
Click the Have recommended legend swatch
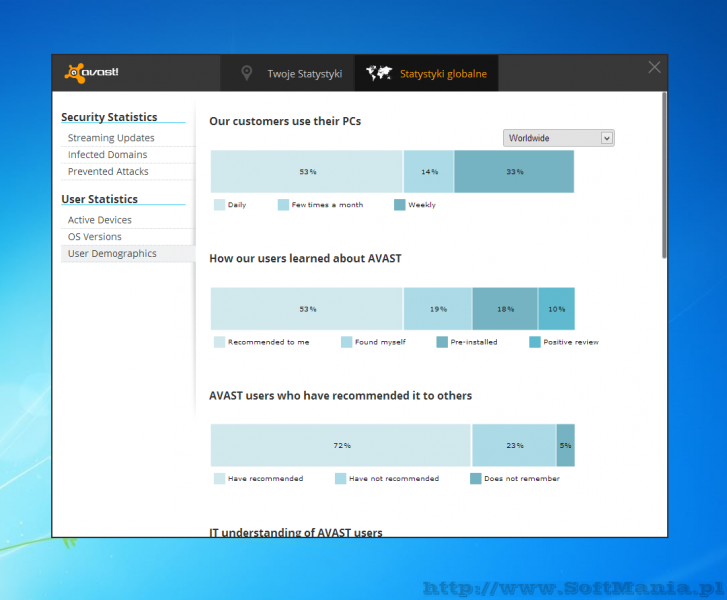[x=219, y=478]
